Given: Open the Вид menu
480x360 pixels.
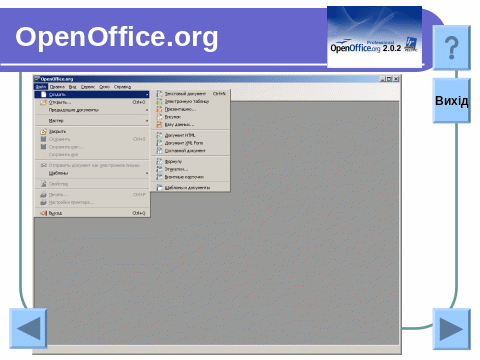Looking at the screenshot, I should [x=73, y=87].
